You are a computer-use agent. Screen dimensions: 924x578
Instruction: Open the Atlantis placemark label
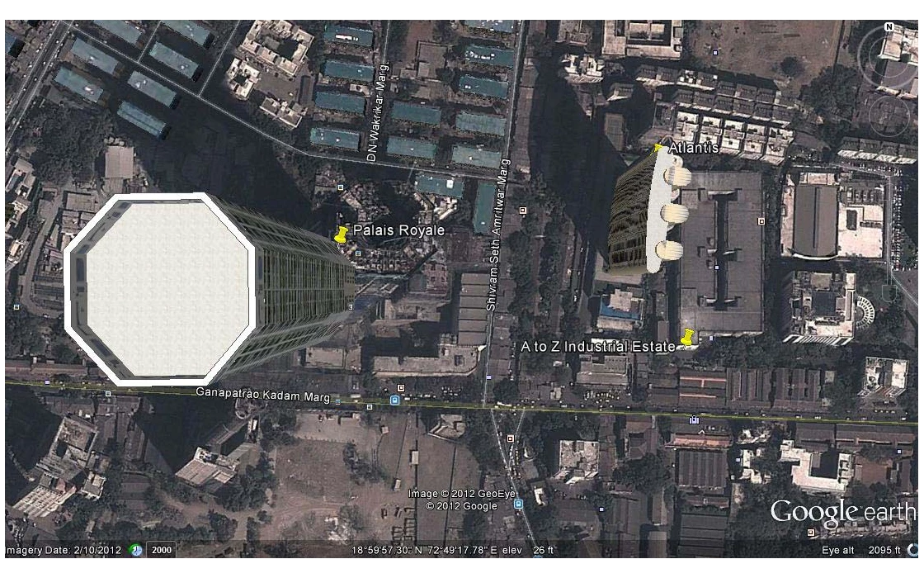[694, 148]
